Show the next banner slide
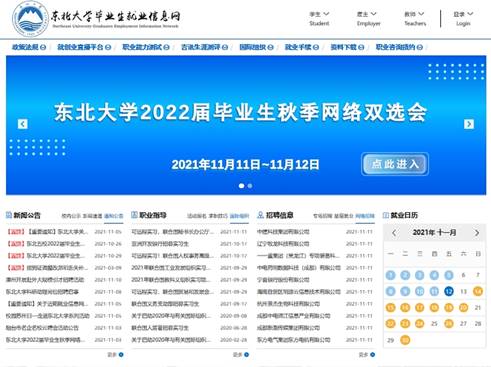This screenshot has height=367, width=491. coord(469,124)
